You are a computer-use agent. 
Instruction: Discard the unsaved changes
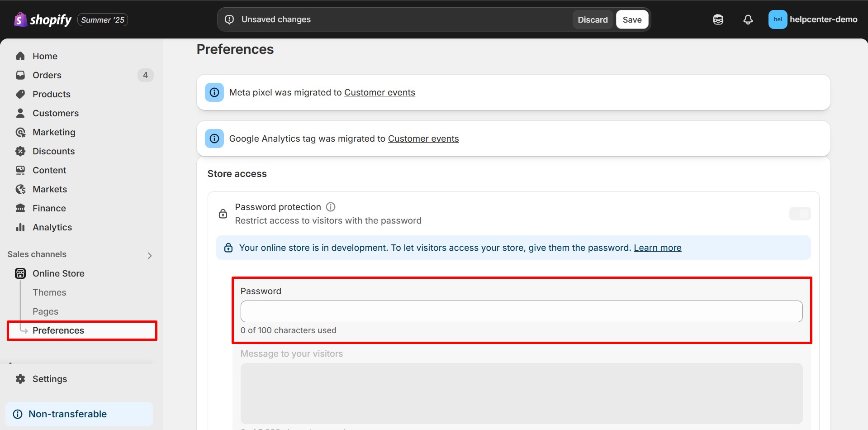coord(593,19)
